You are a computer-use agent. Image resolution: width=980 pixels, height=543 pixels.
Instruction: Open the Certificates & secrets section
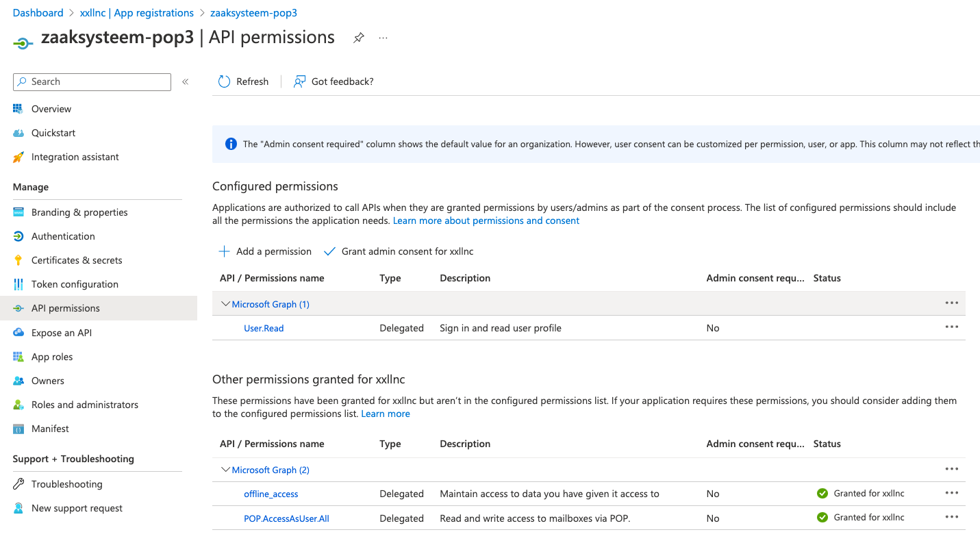tap(77, 260)
